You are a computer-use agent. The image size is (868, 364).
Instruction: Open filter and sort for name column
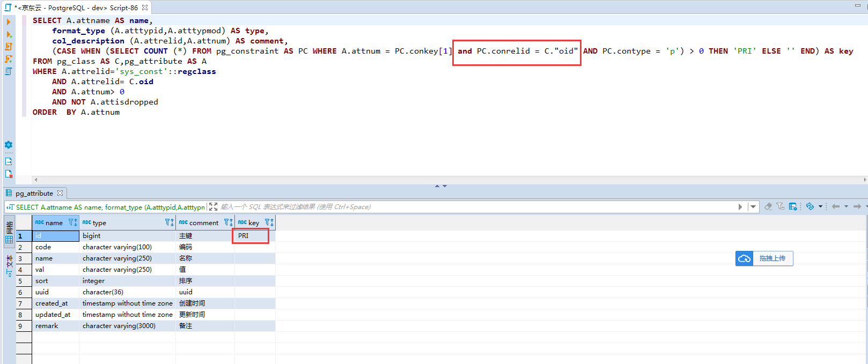[x=73, y=222]
